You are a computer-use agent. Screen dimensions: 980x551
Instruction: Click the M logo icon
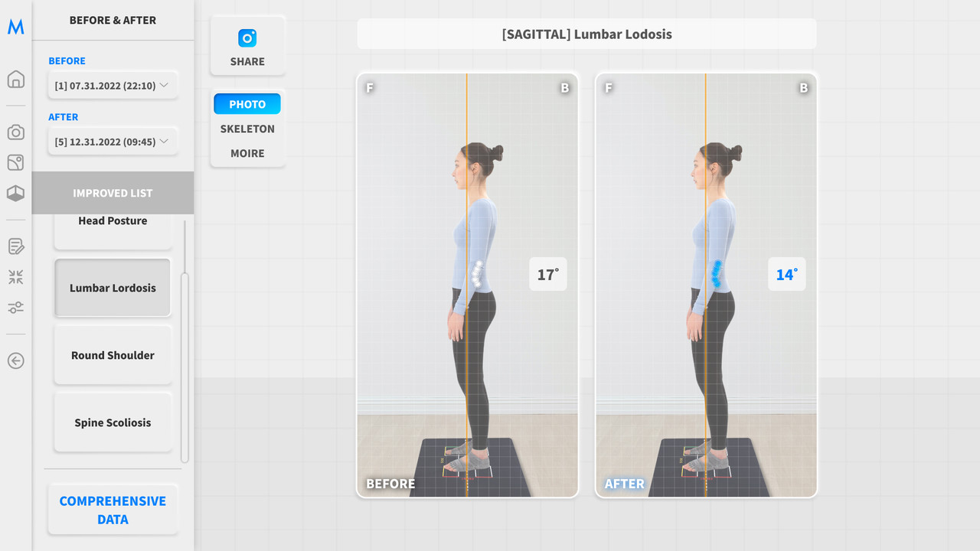click(x=16, y=27)
